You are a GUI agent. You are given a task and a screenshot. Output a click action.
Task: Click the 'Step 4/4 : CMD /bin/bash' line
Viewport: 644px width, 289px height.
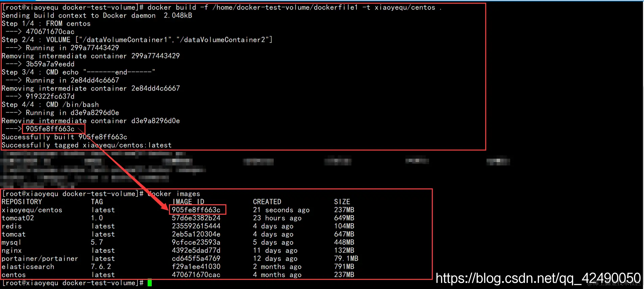(50, 105)
